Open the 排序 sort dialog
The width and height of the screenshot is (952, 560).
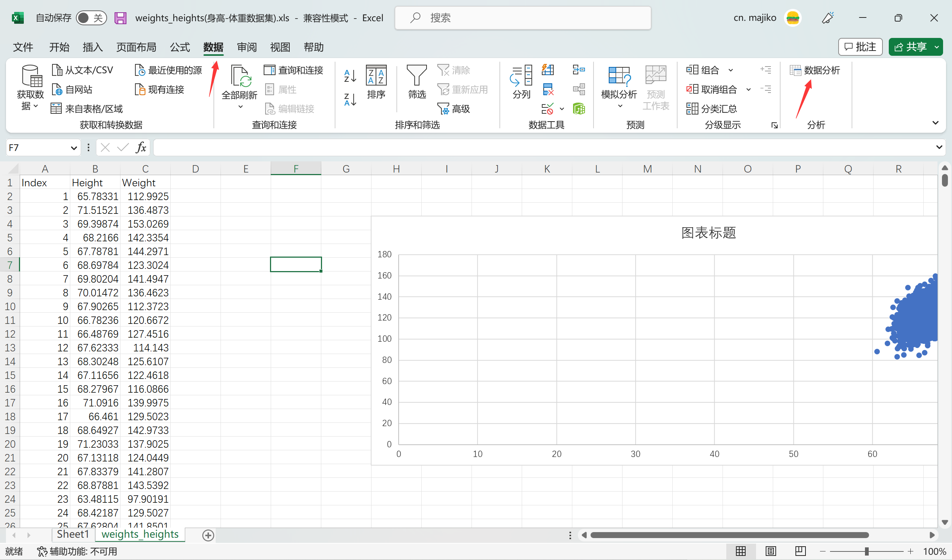[x=376, y=82]
